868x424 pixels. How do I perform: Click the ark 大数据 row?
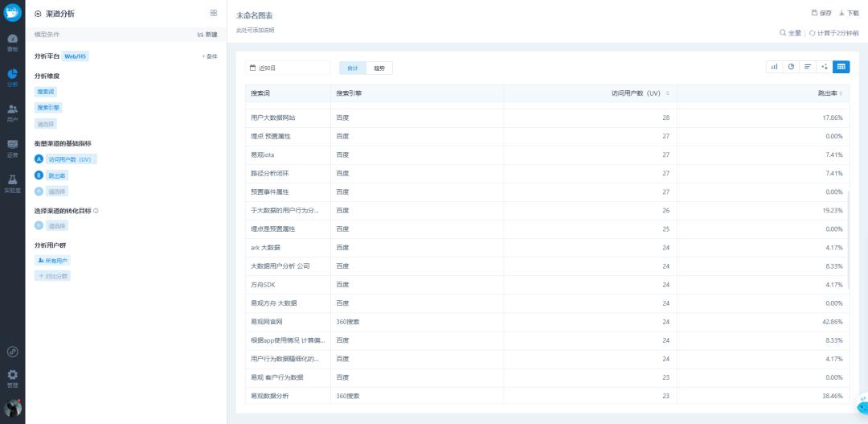[x=547, y=248]
